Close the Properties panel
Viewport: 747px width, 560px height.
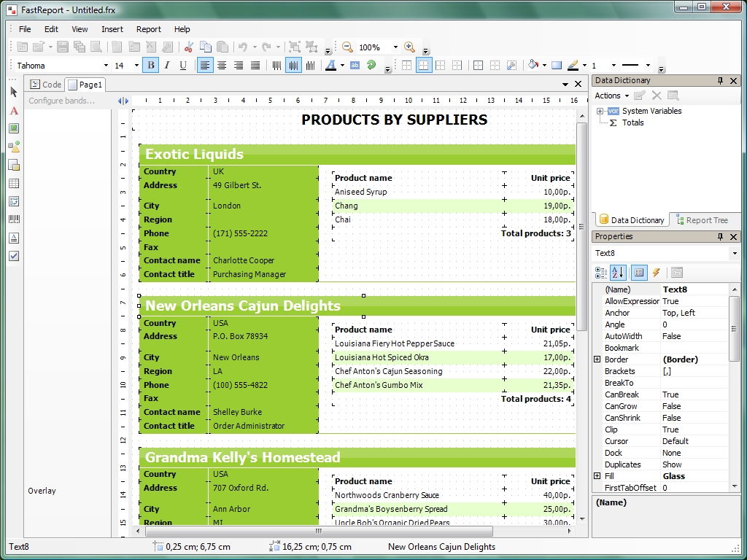pos(734,237)
